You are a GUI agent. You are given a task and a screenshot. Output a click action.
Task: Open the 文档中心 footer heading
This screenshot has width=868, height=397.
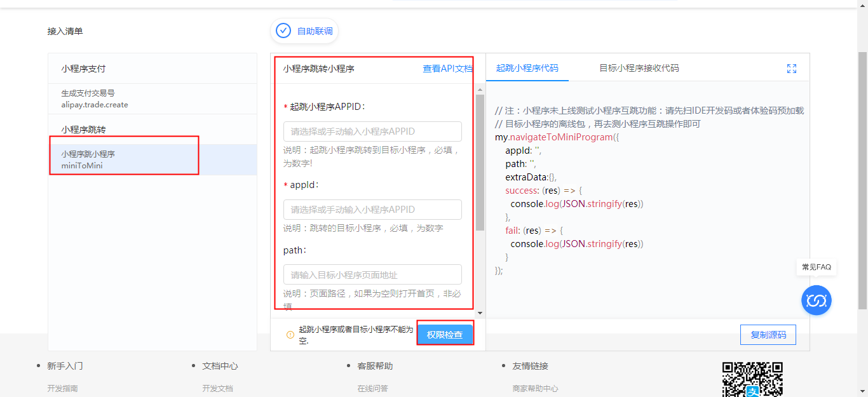220,366
